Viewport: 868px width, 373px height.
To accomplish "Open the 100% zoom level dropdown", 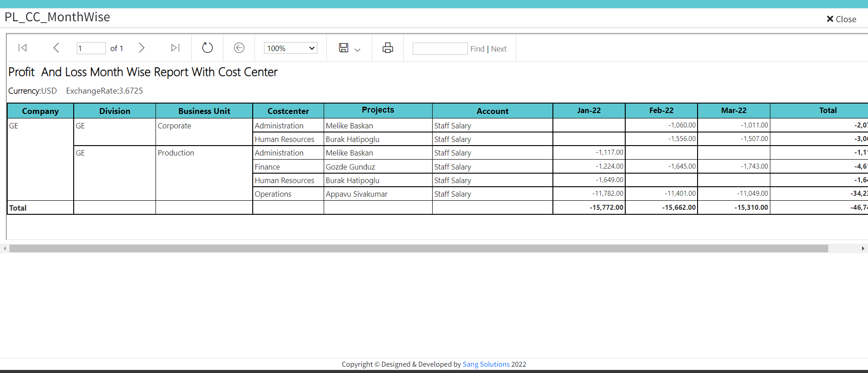I will [x=290, y=48].
